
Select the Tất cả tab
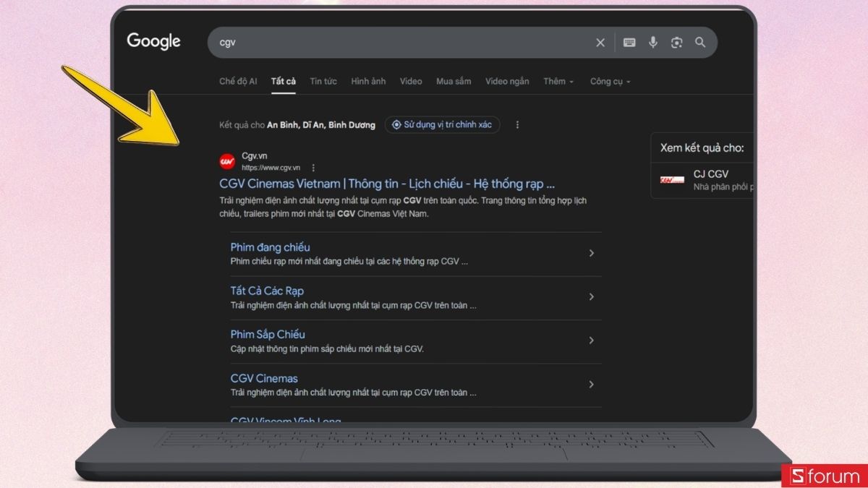pyautogui.click(x=284, y=81)
